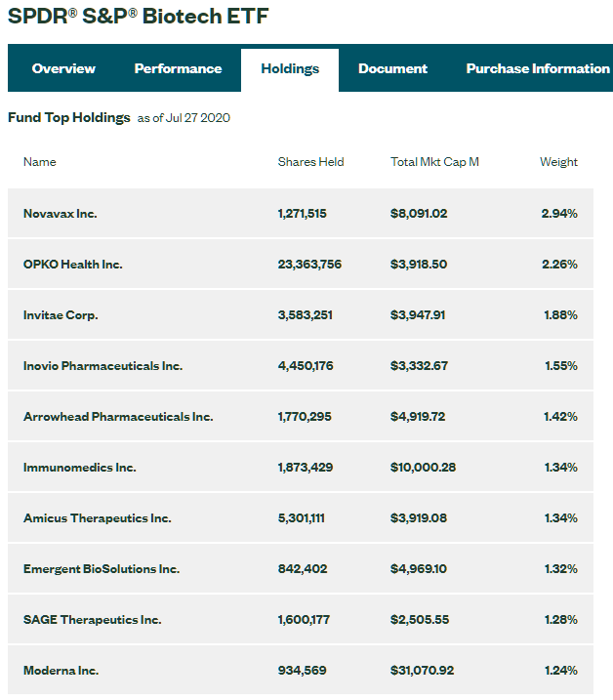Select Amicus Therapeutics Inc. name
This screenshot has height=700, width=613.
pos(97,518)
